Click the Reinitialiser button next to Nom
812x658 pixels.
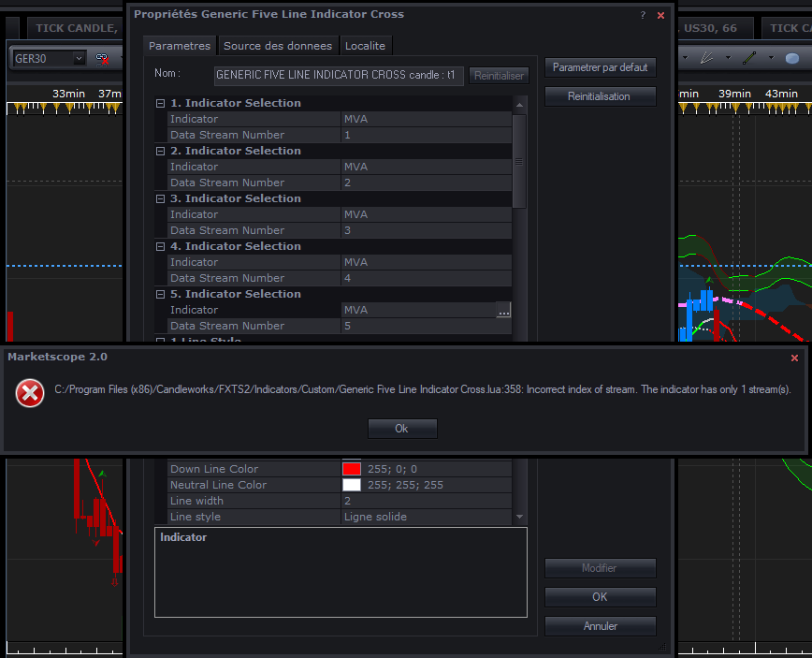499,76
